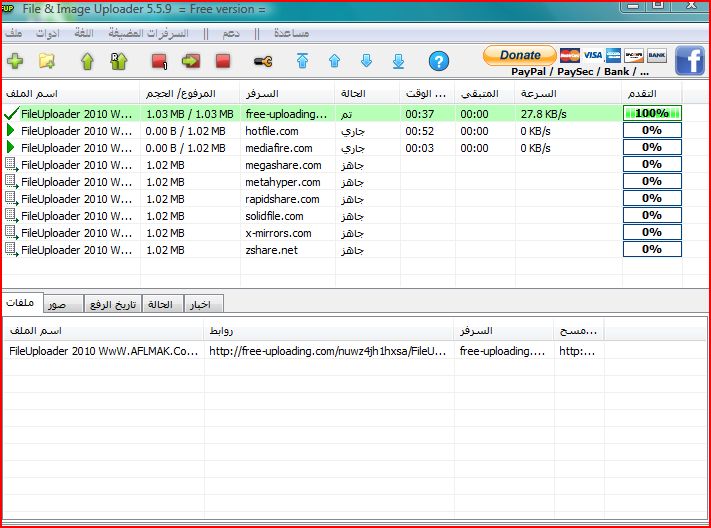711x528 pixels.
Task: Click the blue move-to-bottom arrow icon
Action: click(398, 61)
